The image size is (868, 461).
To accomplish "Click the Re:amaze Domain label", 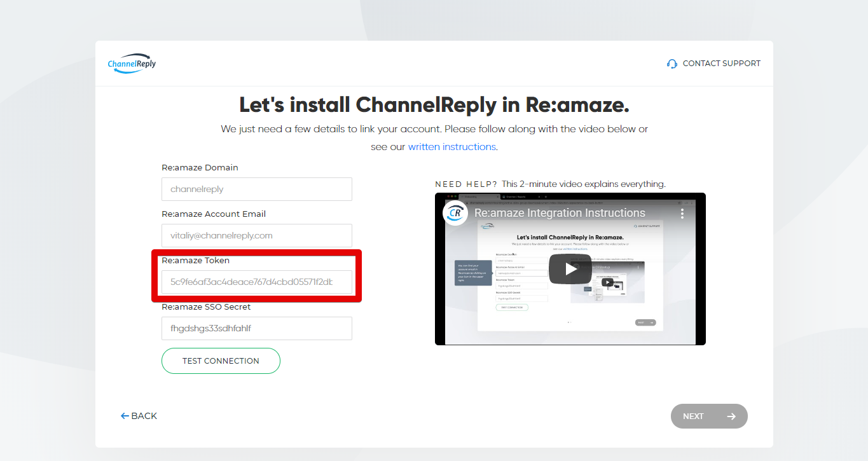I will (x=200, y=168).
